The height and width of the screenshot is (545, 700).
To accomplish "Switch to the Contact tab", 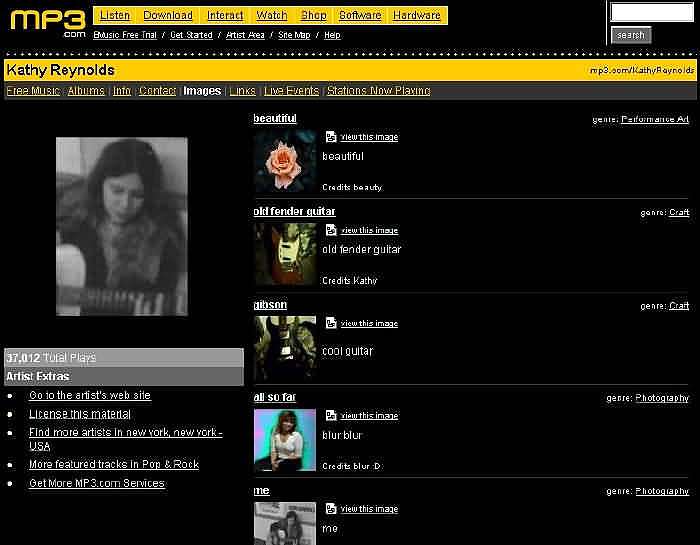I will click(x=158, y=91).
